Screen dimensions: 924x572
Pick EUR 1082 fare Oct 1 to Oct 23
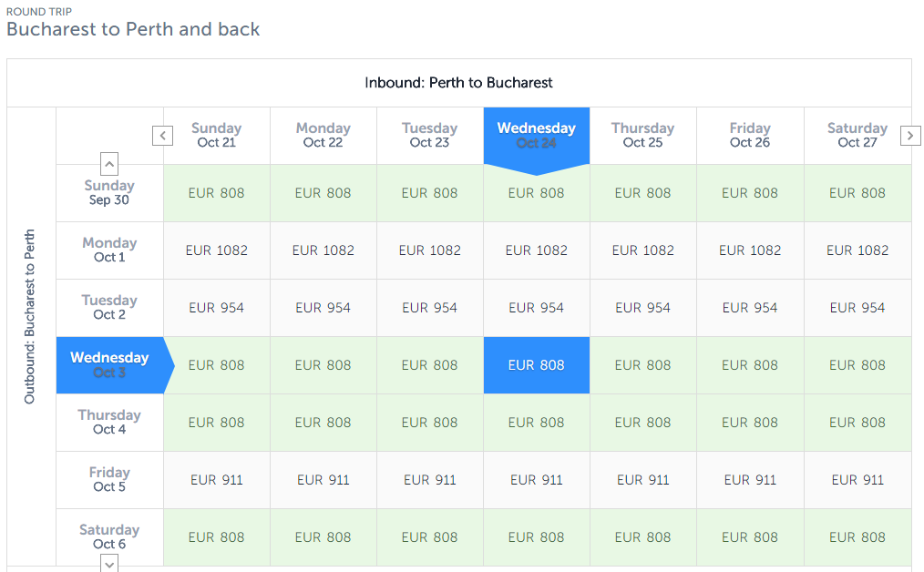pyautogui.click(x=429, y=250)
